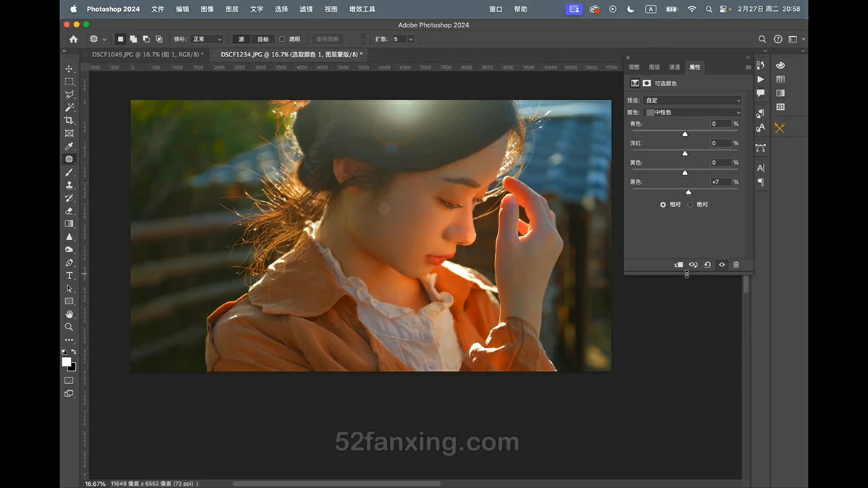This screenshot has height=488, width=868.
Task: Open the Actions play panel icon
Action: (760, 79)
